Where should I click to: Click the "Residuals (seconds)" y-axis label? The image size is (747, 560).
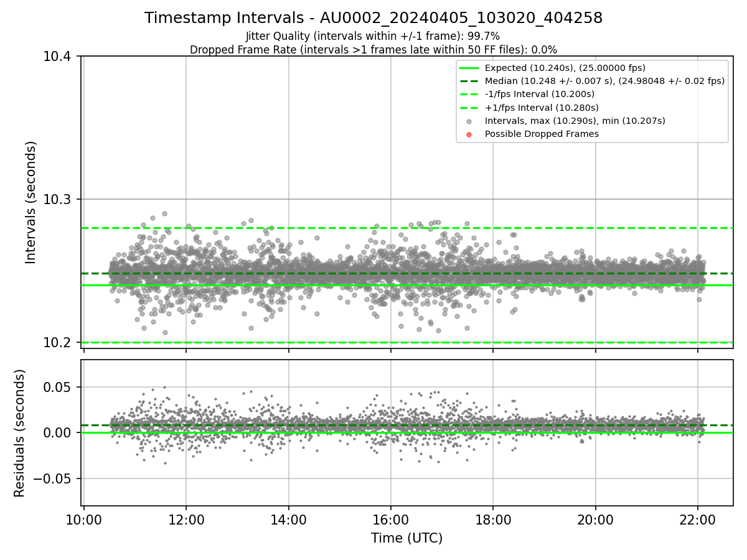pos(20,433)
